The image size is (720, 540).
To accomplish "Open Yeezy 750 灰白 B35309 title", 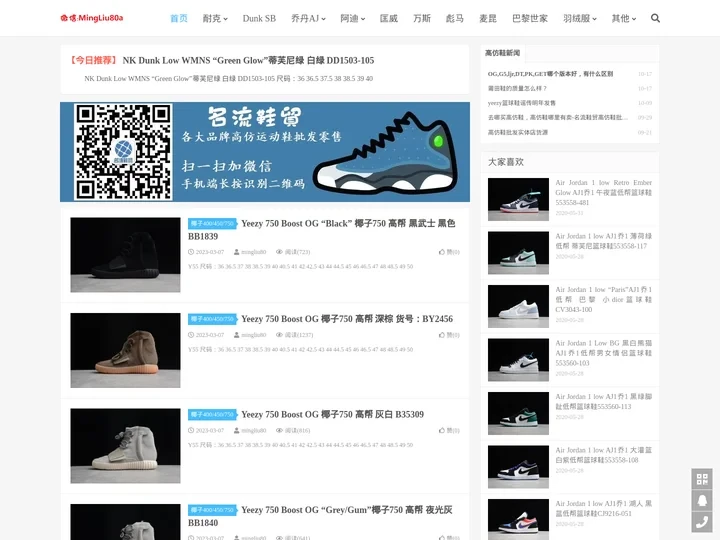I will [x=332, y=414].
